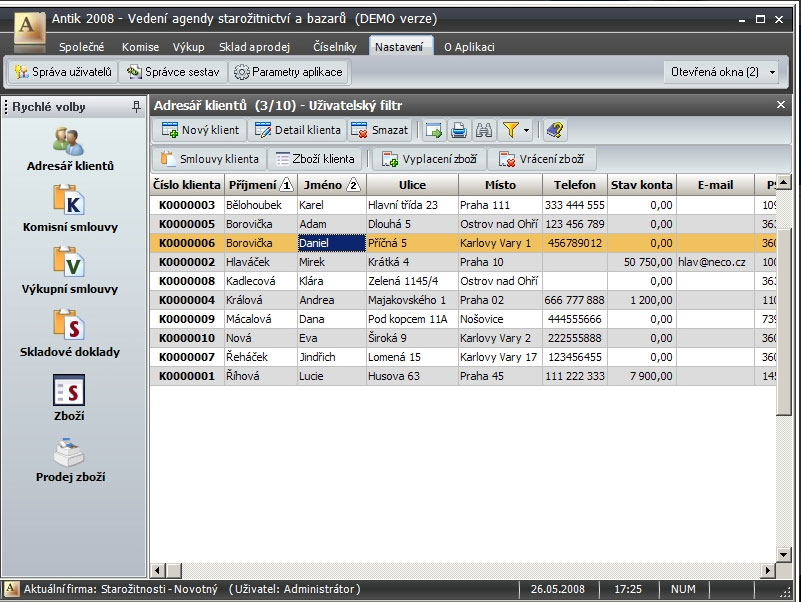The width and height of the screenshot is (801, 602).
Task: Open the Číselníky menu tab
Action: pyautogui.click(x=335, y=47)
